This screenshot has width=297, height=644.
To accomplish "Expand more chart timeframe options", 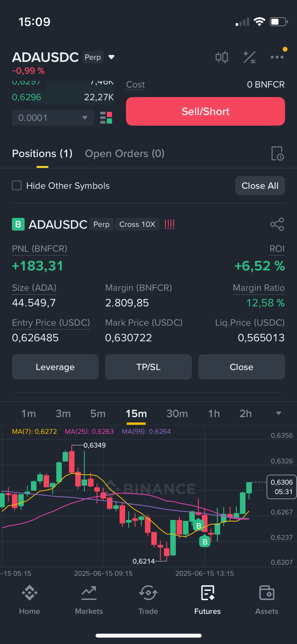I will point(279,413).
